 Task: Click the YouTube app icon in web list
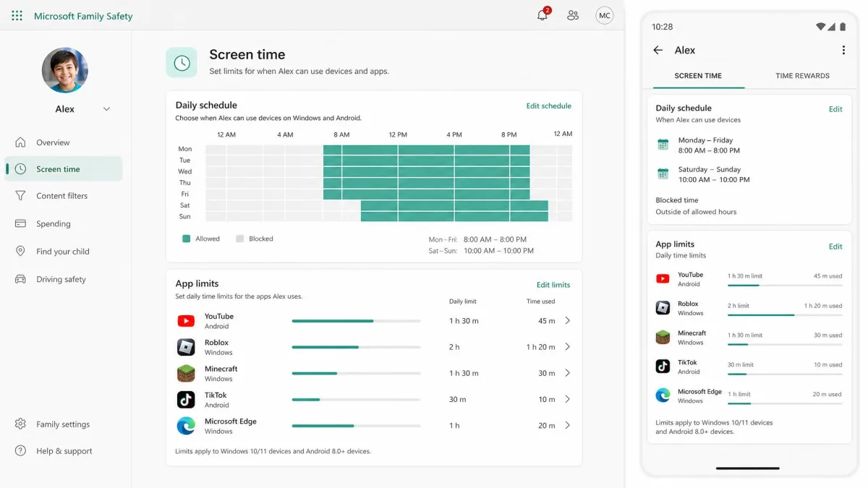coord(186,321)
